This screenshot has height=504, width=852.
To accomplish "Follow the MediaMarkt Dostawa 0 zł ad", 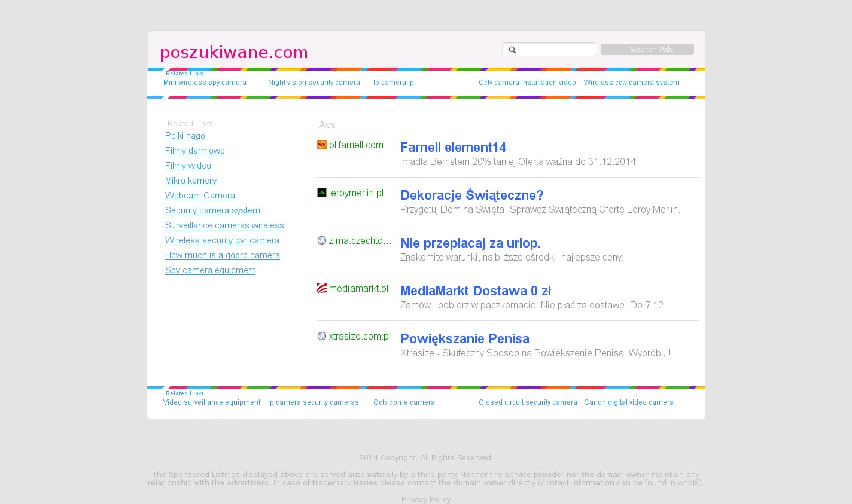I will click(475, 291).
